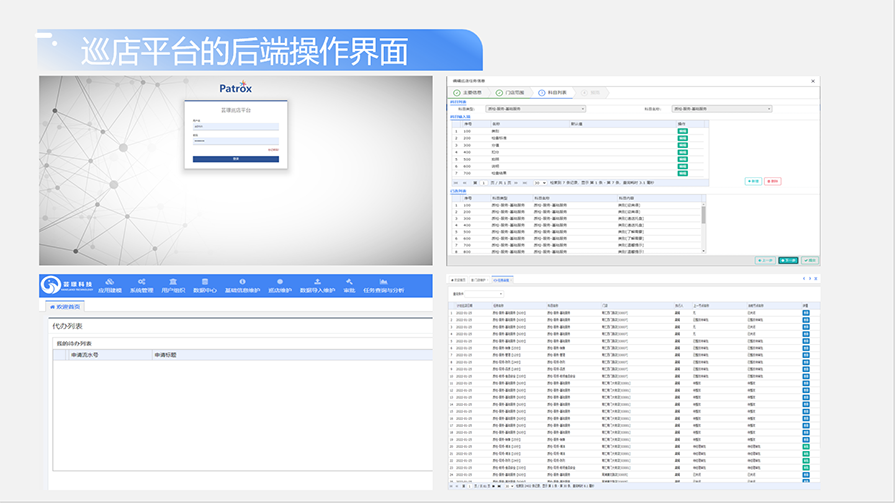This screenshot has width=895, height=503.
Task: Select the active third tab in task list window
Action: click(501, 280)
